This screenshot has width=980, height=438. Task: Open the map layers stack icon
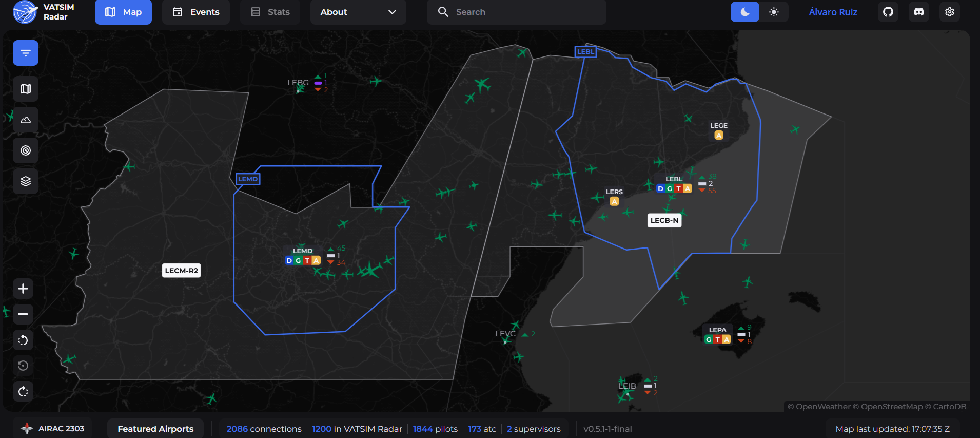click(x=26, y=181)
